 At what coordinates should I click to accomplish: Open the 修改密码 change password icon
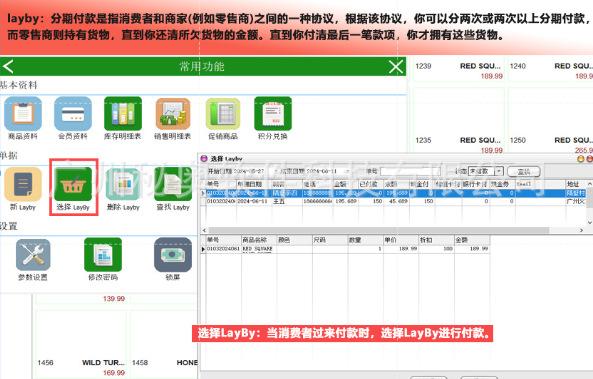(103, 255)
